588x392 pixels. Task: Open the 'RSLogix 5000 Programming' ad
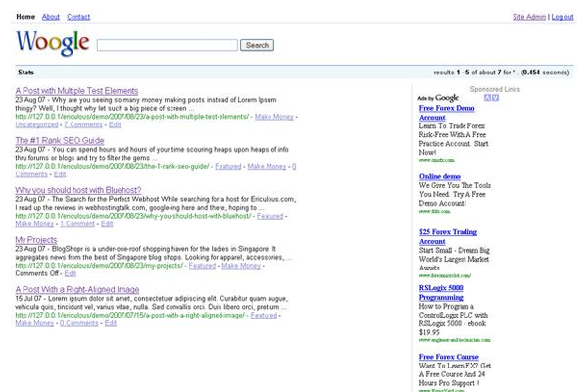coord(441,293)
